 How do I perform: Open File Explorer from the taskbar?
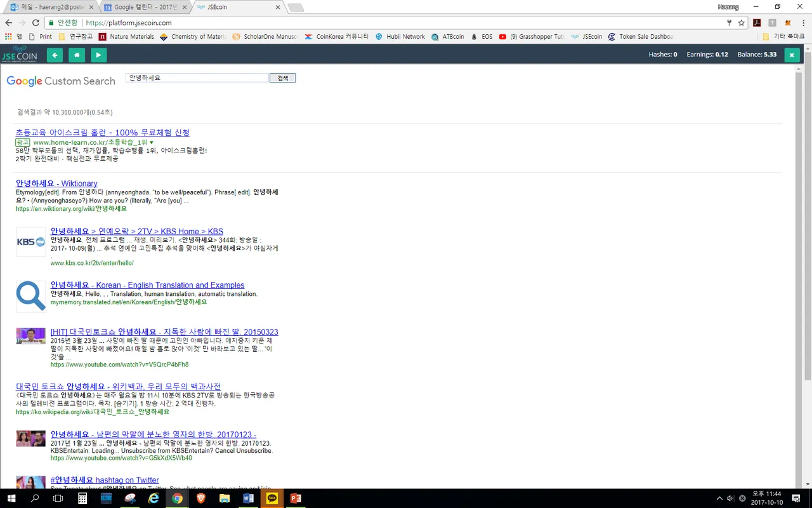225,498
